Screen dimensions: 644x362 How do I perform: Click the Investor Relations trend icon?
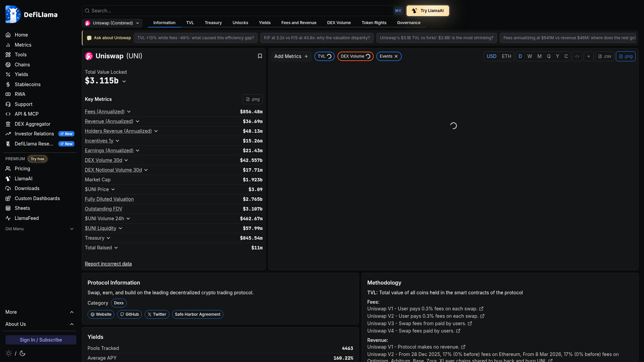click(x=8, y=134)
